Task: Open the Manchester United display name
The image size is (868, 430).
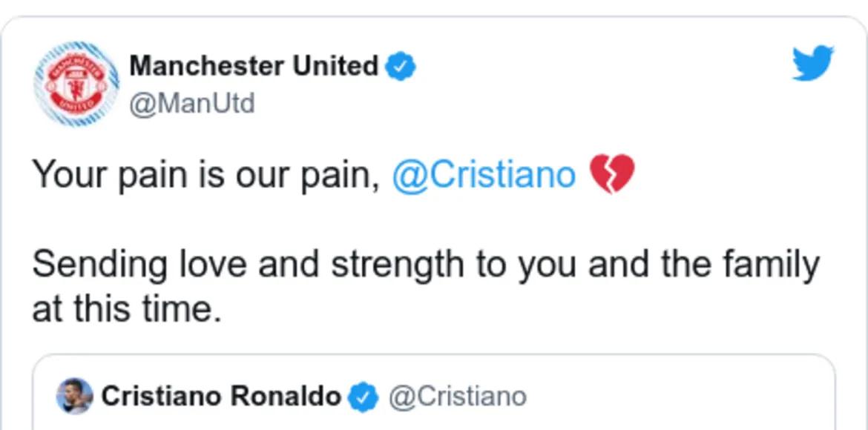Action: [253, 66]
